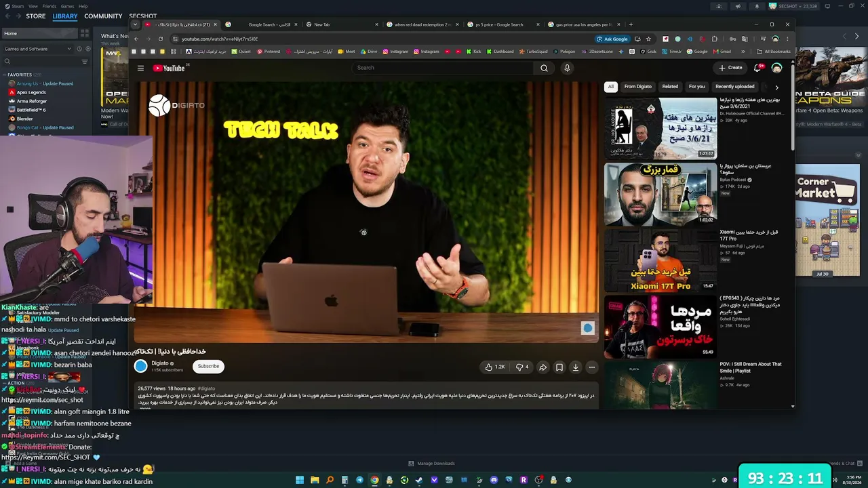Open the Xiaomi 17T Pro video thumbnail
The image size is (868, 488).
click(x=660, y=260)
